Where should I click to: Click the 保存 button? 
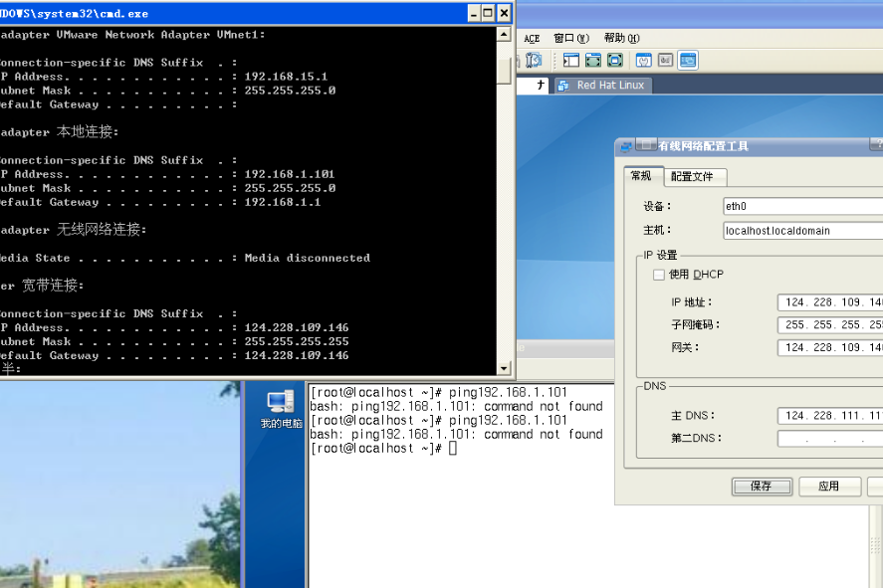tap(762, 487)
